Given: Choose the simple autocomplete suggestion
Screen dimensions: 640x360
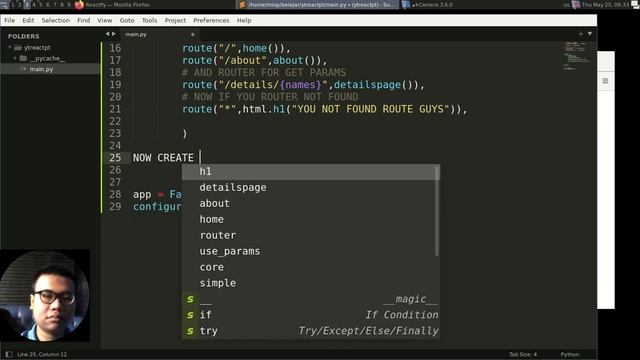Looking at the screenshot, I should (x=311, y=283).
